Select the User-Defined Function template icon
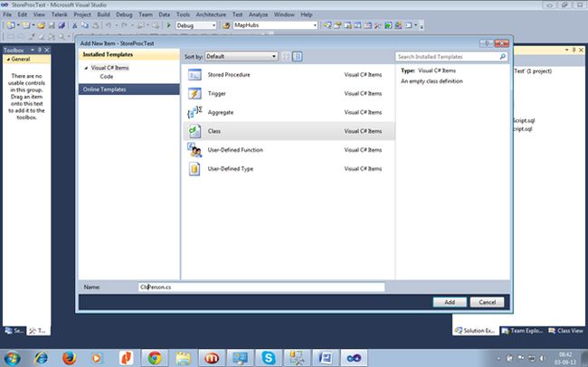The width and height of the screenshot is (588, 367). coord(194,149)
